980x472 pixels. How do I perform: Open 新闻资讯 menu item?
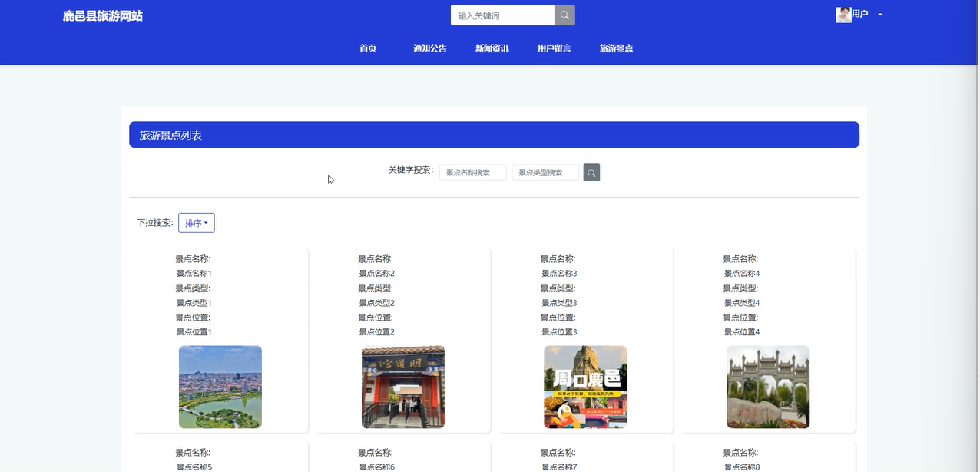(492, 48)
